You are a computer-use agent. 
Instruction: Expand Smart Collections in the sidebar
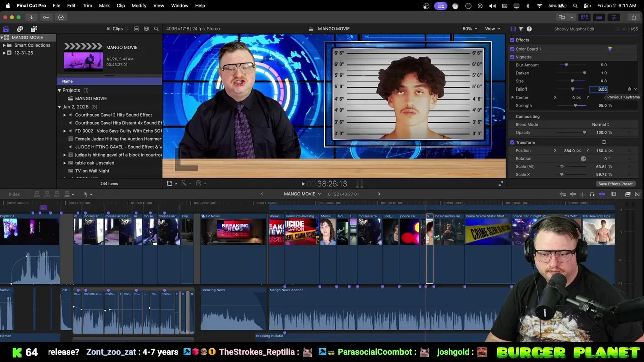tap(4, 45)
